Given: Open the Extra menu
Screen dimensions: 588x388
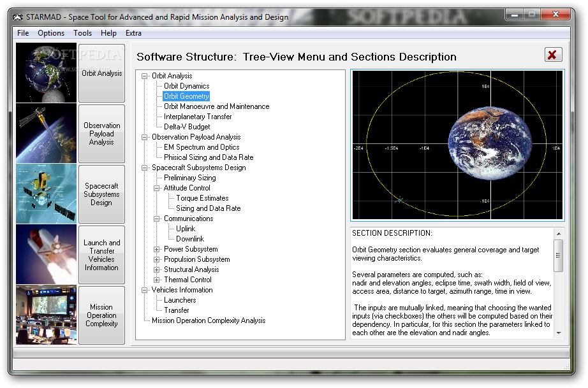Looking at the screenshot, I should 133,33.
